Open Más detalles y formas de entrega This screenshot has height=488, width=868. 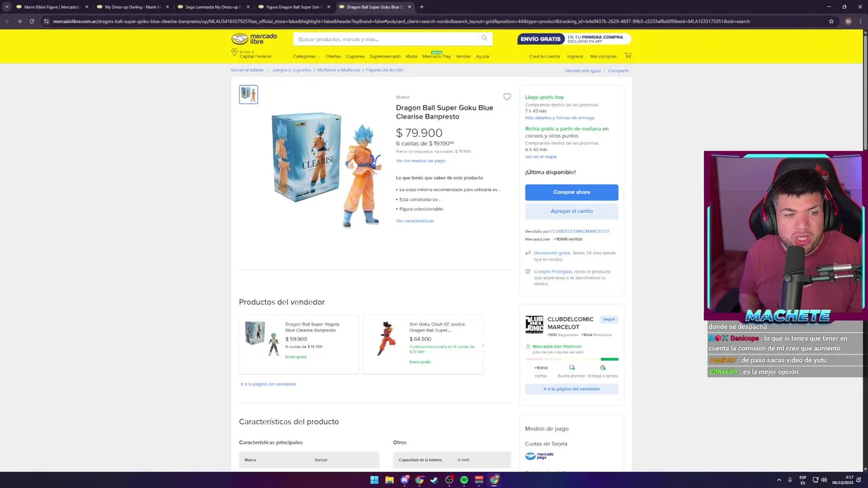tap(559, 118)
